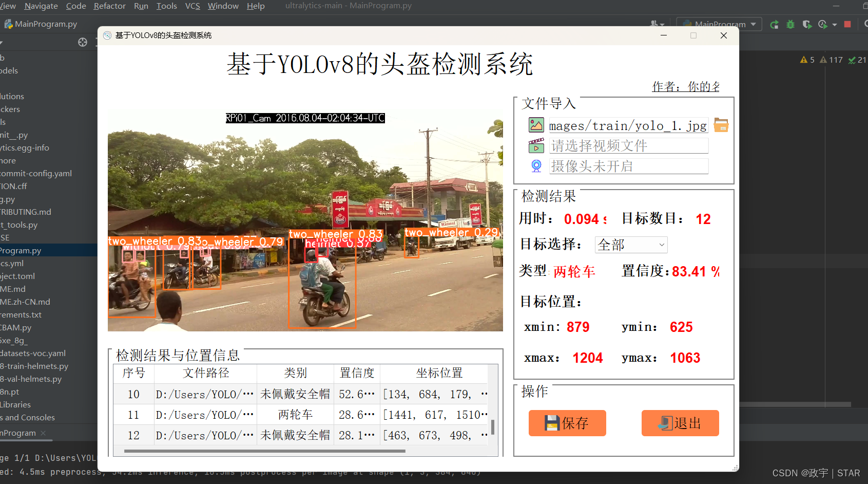The height and width of the screenshot is (484, 868).
Task: Click the image path field showing yolo_1.jpg
Action: pyautogui.click(x=628, y=125)
